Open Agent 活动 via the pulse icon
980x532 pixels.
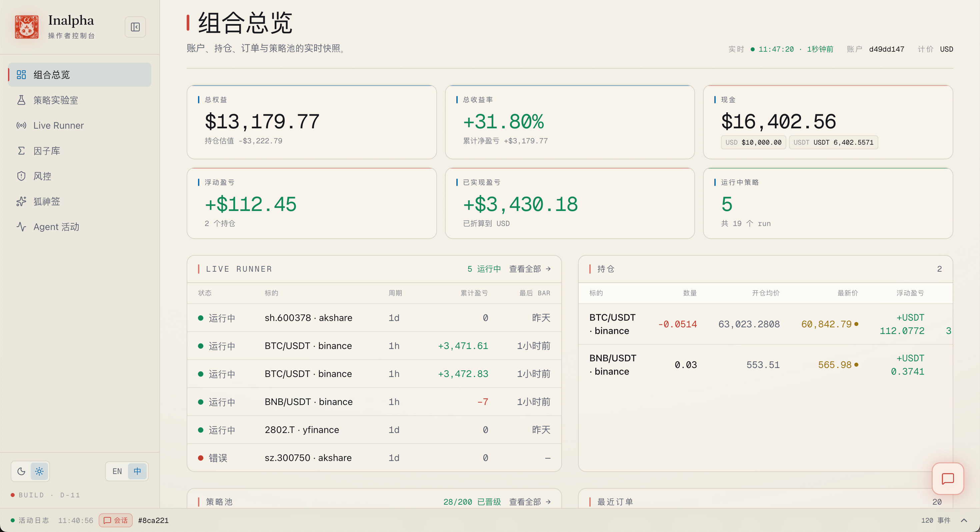click(x=21, y=227)
